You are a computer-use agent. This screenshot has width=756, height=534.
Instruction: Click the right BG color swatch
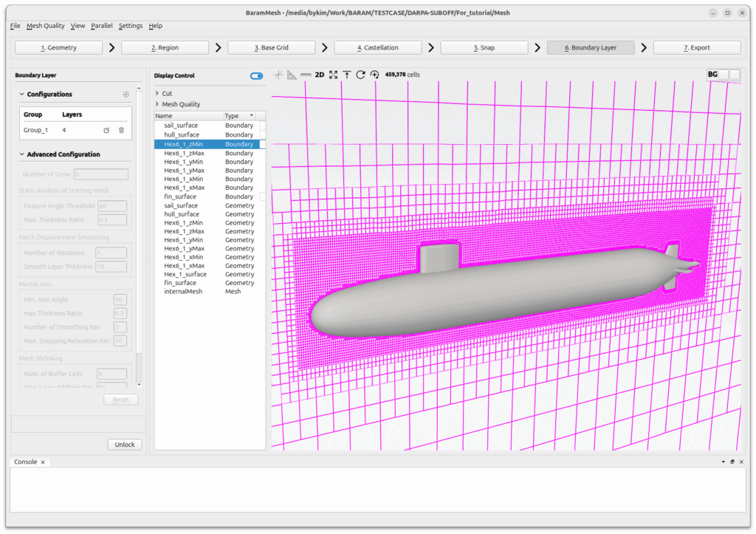(x=735, y=75)
